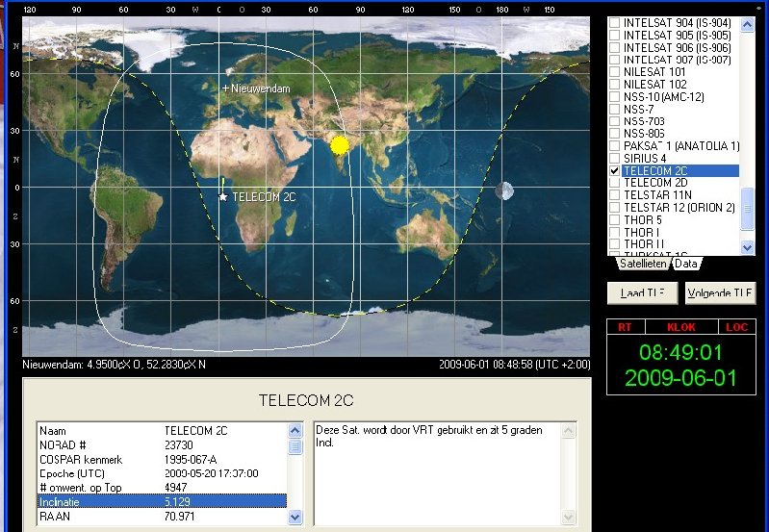The image size is (769, 532).
Task: Click the Nieuwendam coordinates status text
Action: click(x=115, y=365)
